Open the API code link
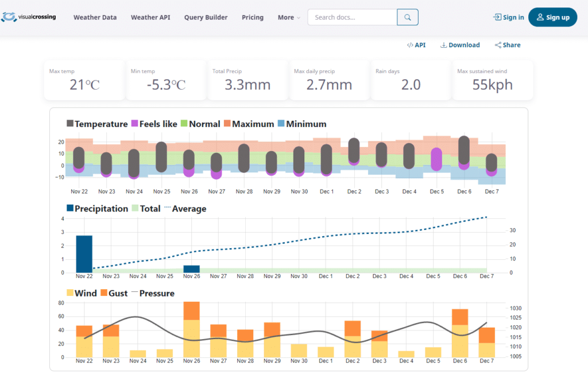This screenshot has width=588, height=377. click(x=416, y=45)
